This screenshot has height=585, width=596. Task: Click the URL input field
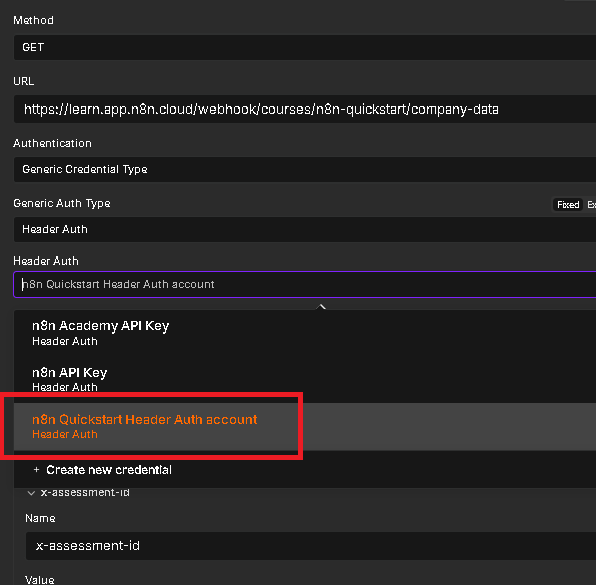pos(305,109)
